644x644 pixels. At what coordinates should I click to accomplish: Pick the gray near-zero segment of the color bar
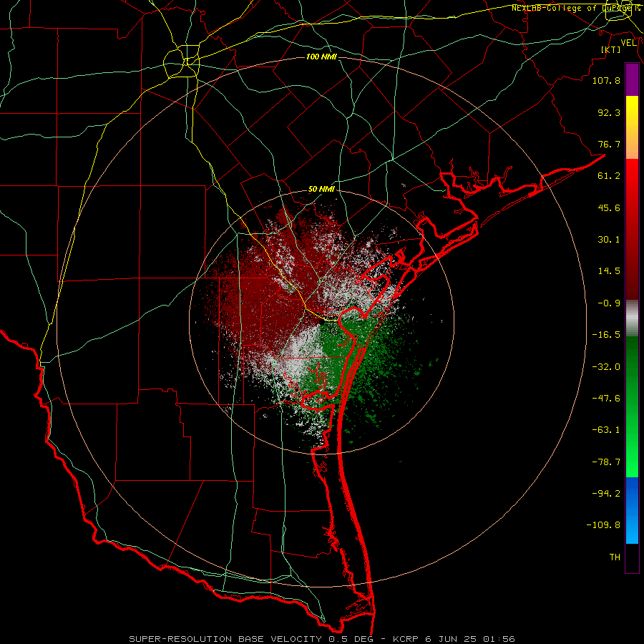click(x=632, y=318)
